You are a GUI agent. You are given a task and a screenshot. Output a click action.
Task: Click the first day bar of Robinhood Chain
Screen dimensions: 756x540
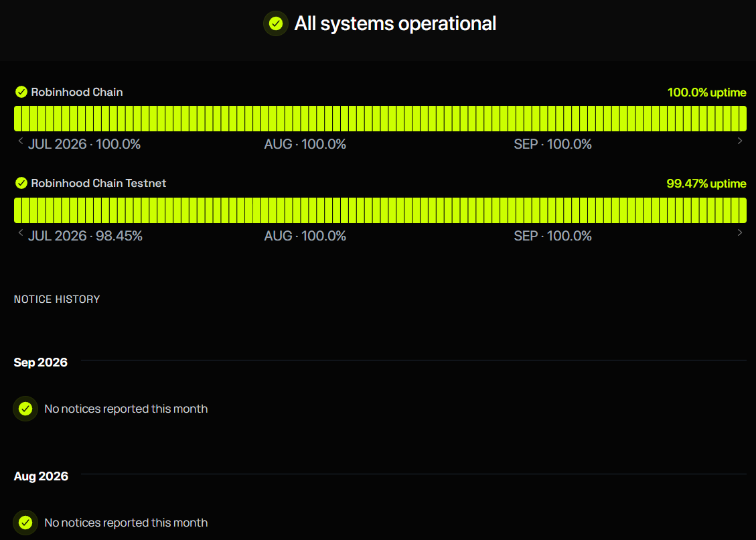[x=17, y=119]
